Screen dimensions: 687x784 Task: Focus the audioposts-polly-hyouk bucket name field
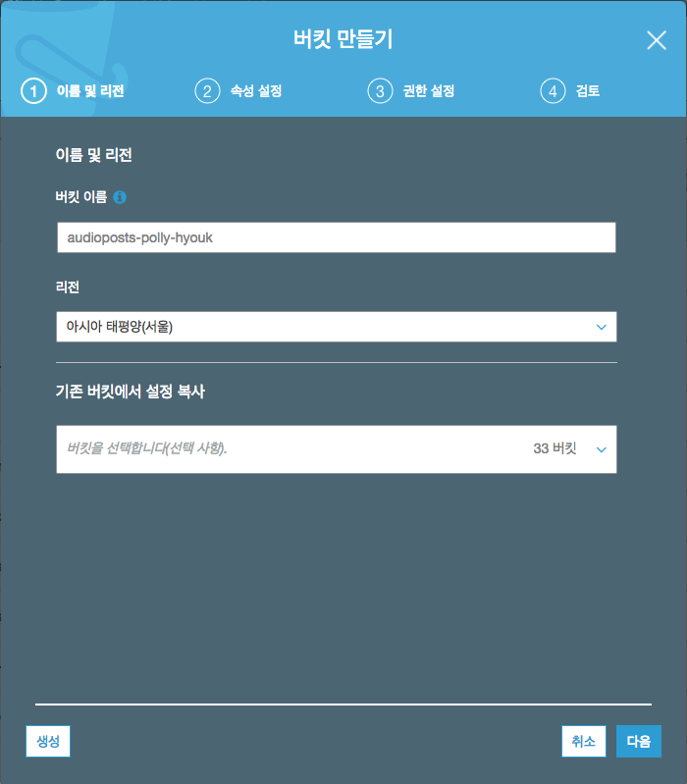pos(337,237)
